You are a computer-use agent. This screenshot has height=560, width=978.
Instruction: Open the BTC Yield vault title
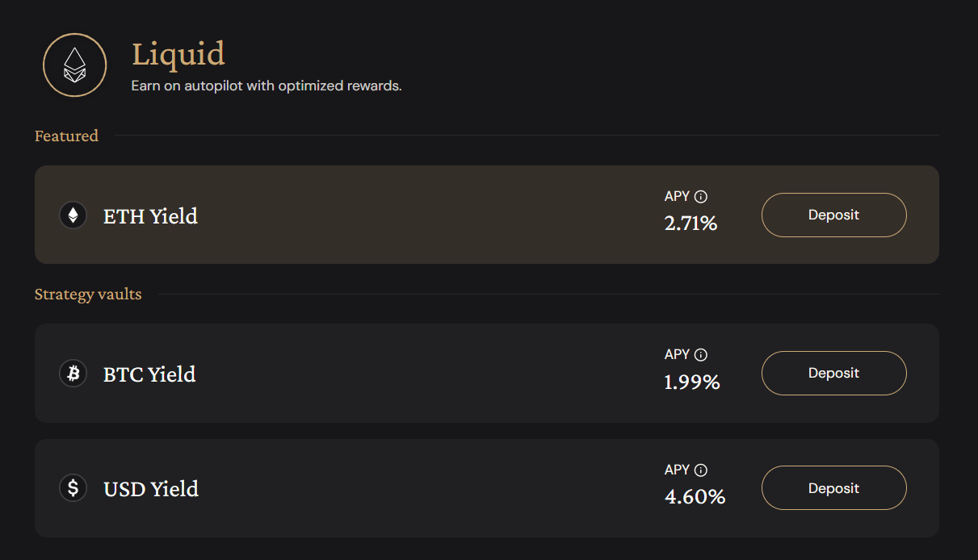pos(149,374)
